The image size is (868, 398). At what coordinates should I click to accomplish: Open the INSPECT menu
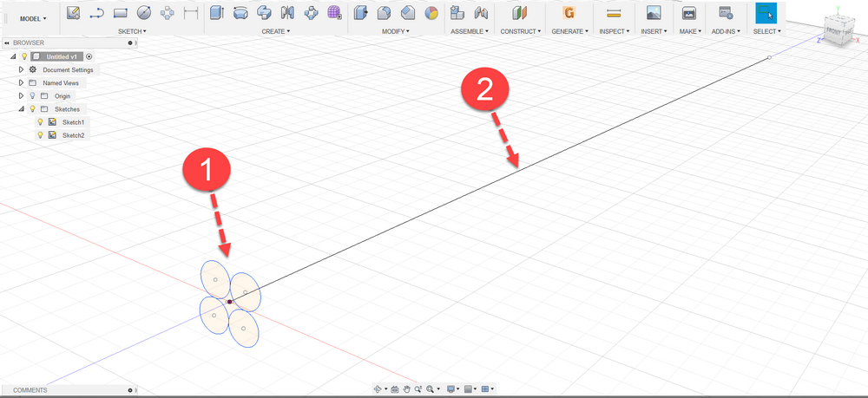pyautogui.click(x=615, y=31)
